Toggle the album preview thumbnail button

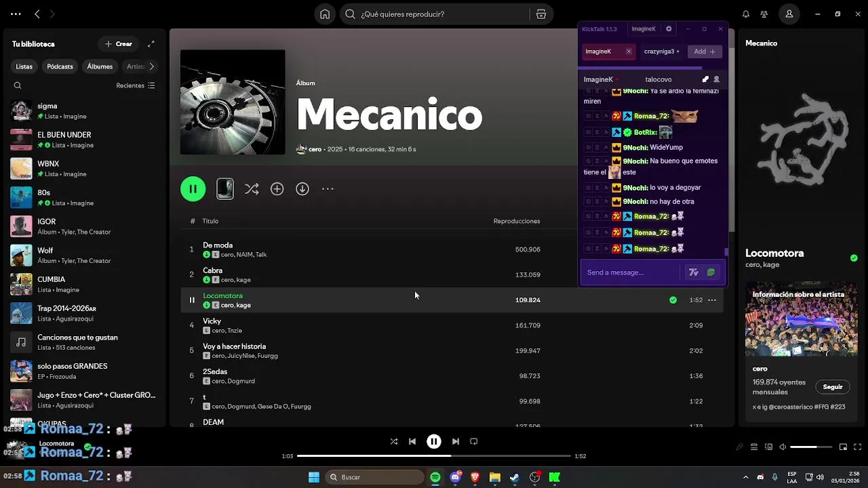coord(225,189)
